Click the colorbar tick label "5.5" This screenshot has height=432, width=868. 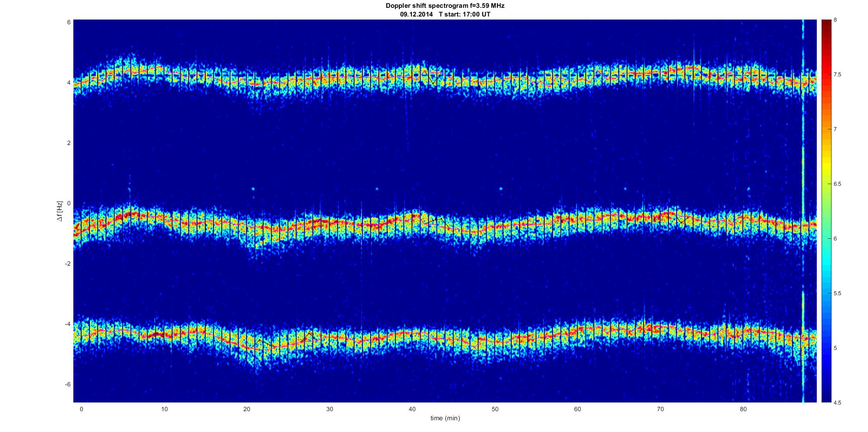pos(838,293)
